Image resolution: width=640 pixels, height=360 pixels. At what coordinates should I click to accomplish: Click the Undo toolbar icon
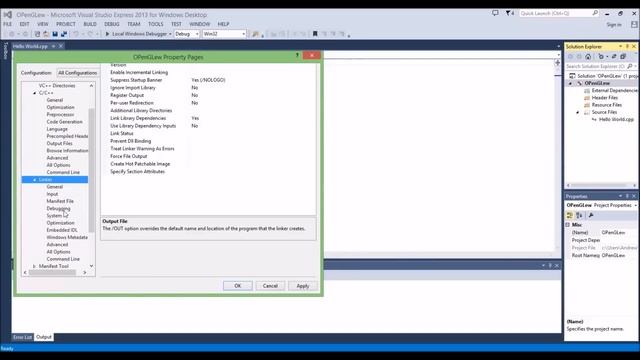(x=76, y=34)
